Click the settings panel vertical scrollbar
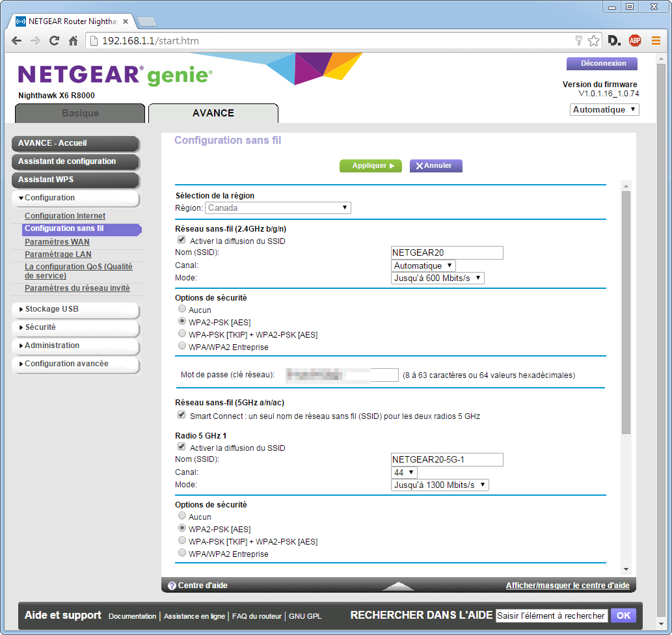The image size is (672, 635). [x=626, y=312]
